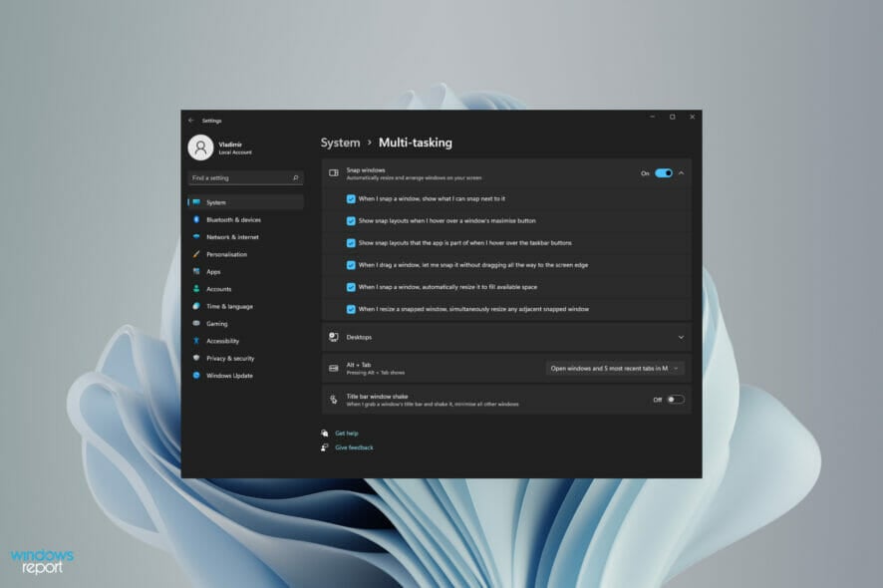Click the 'Desktops' label text
The height and width of the screenshot is (588, 883).
[359, 337]
